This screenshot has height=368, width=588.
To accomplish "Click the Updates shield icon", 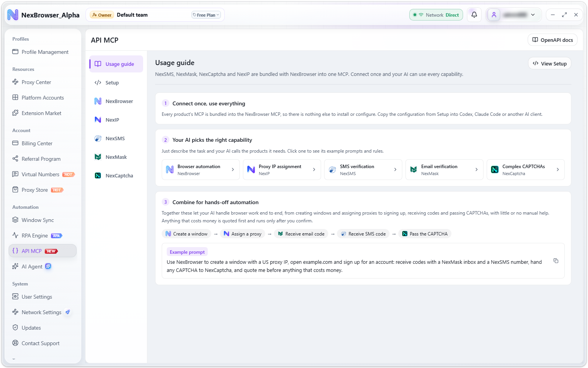I will coord(15,328).
